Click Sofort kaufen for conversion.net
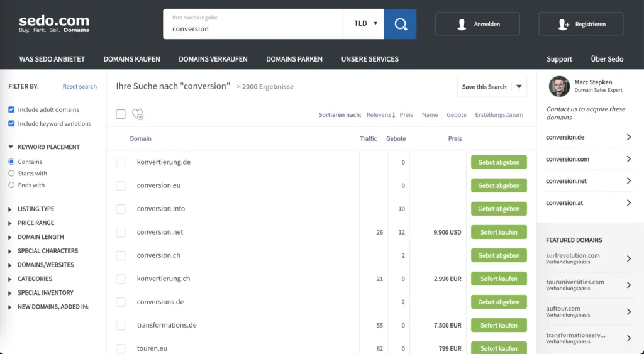The height and width of the screenshot is (354, 644). pyautogui.click(x=499, y=232)
